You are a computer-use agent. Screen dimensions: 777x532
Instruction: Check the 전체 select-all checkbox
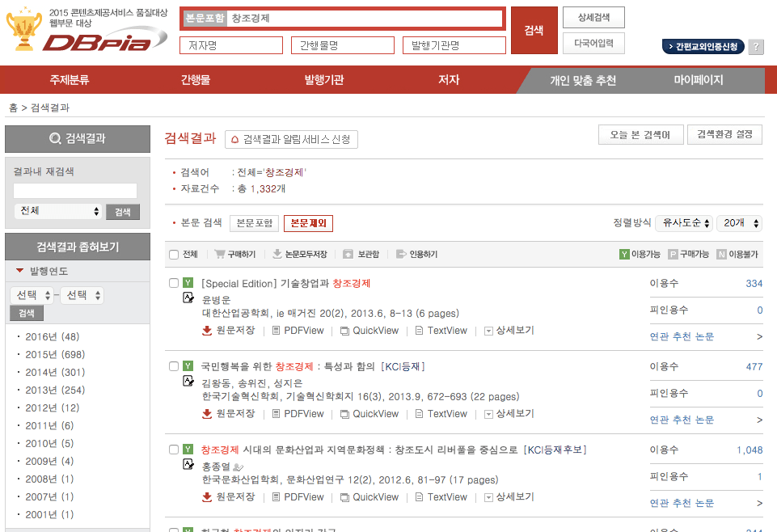[x=174, y=255]
